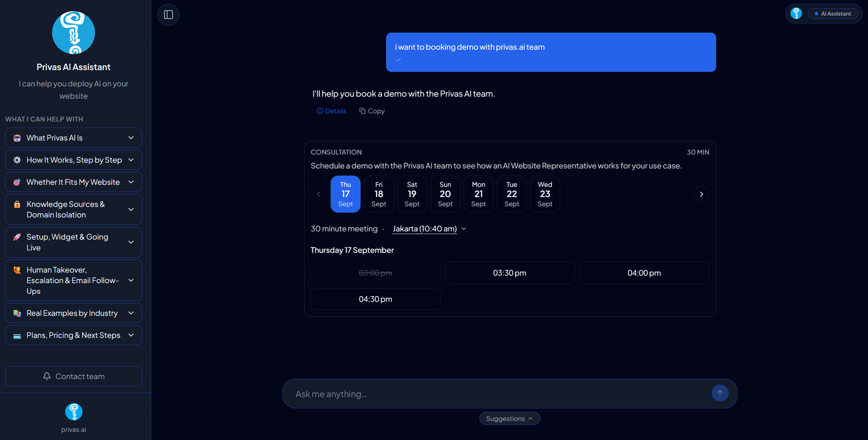Click the card icon beside Plans, Pricing
The width and height of the screenshot is (868, 440).
(x=17, y=336)
